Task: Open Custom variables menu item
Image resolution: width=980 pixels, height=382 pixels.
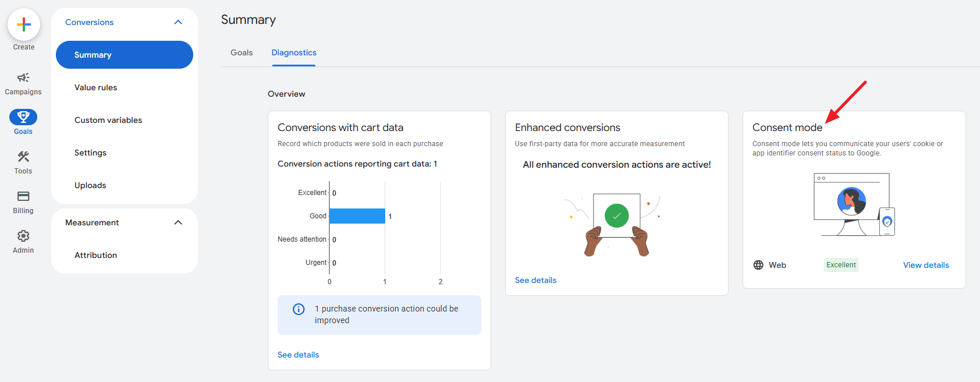Action: pyautogui.click(x=108, y=120)
